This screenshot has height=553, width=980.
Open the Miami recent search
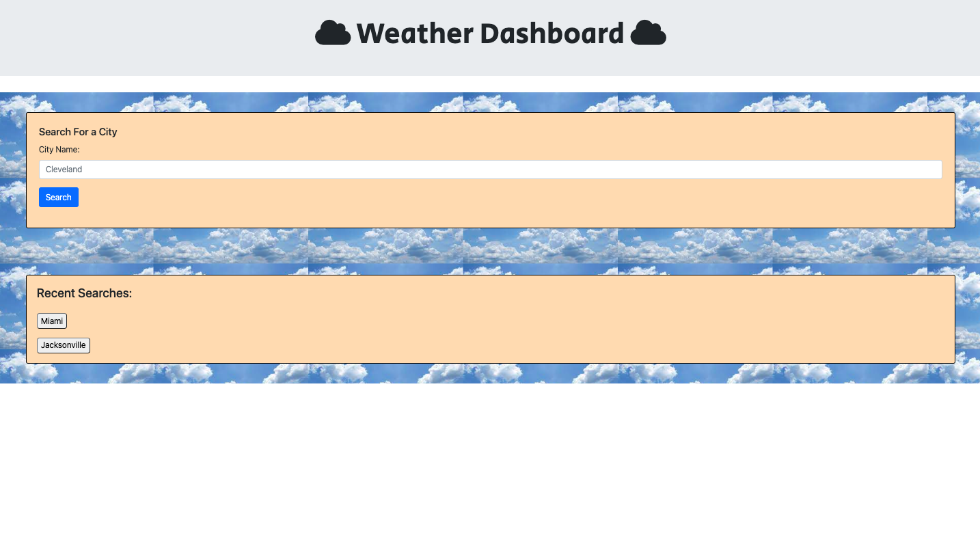[51, 321]
